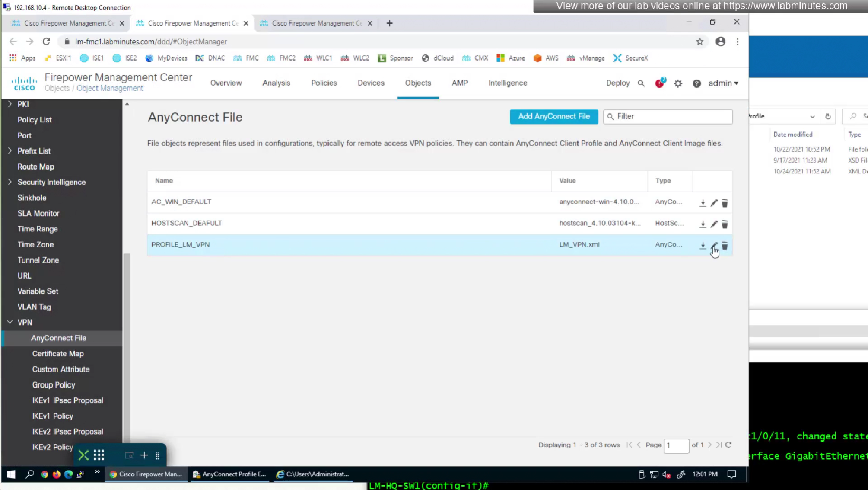Click the notifications alert icon
This screenshot has height=490, width=868.
coord(659,83)
